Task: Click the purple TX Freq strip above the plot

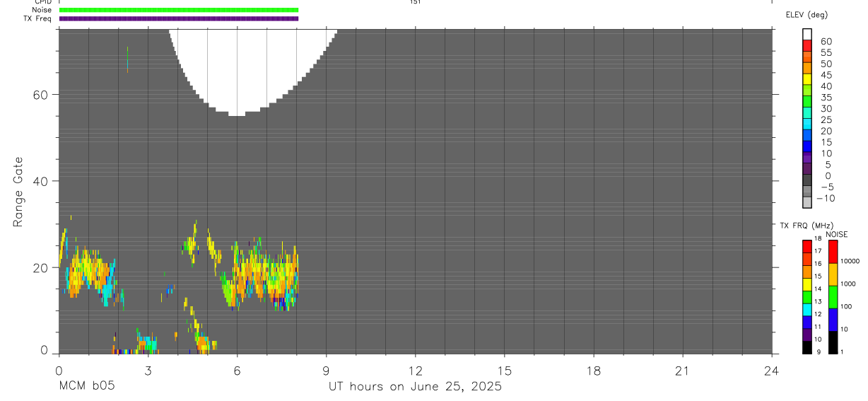Action: point(179,18)
